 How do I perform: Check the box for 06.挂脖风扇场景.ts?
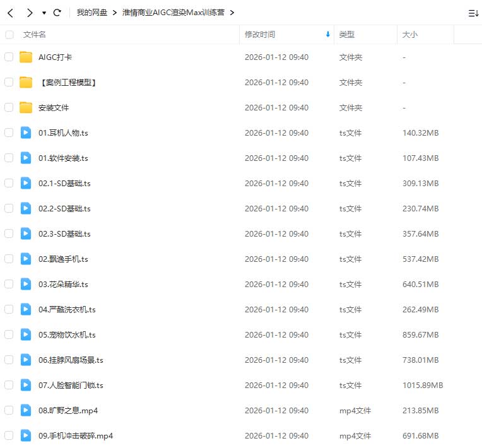click(9, 360)
